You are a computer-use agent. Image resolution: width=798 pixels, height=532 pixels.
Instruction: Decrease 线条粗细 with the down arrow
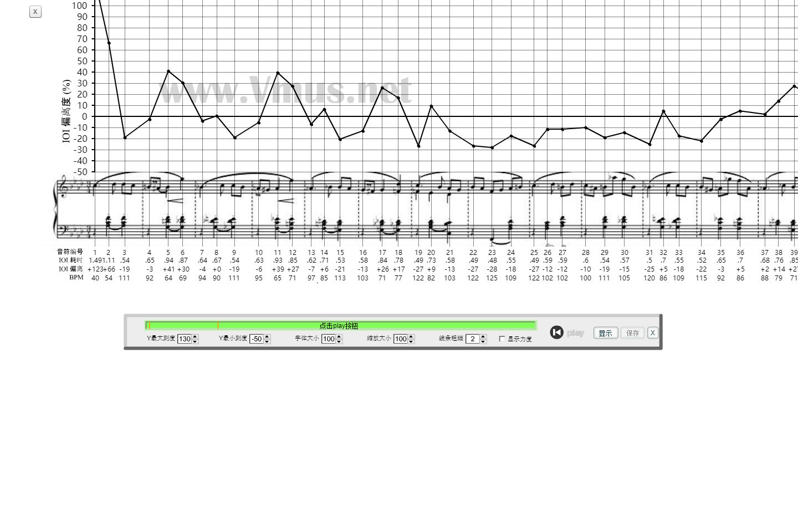(x=483, y=341)
